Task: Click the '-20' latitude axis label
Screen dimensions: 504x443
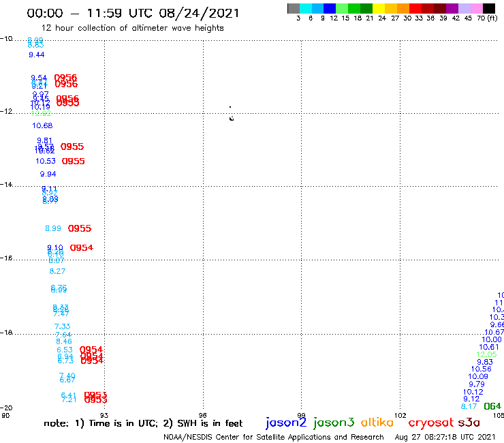Action: 6,408
